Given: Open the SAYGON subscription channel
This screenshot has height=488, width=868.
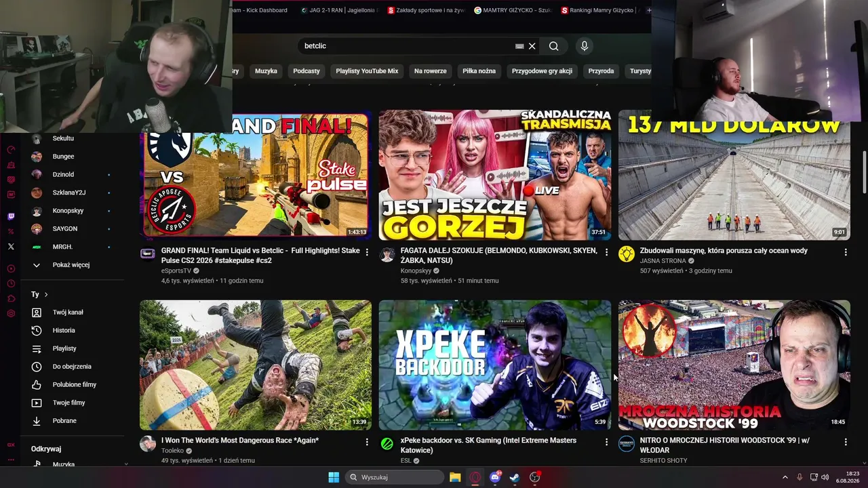Looking at the screenshot, I should 65,229.
